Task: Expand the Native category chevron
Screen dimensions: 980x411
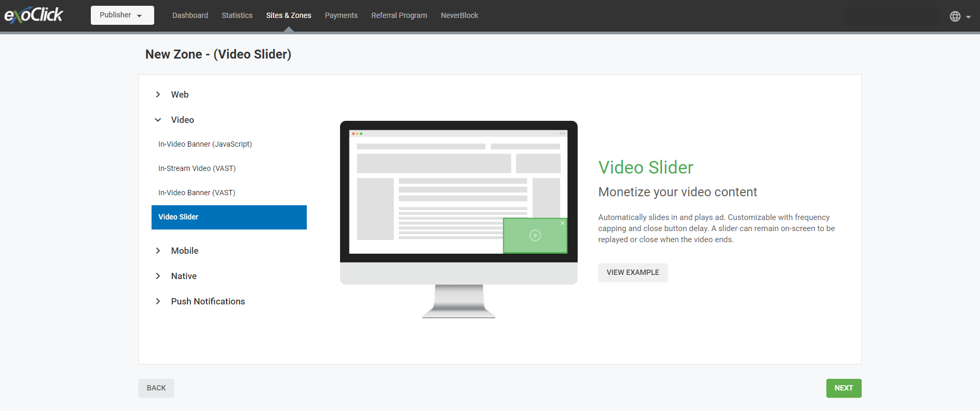Action: click(x=158, y=276)
